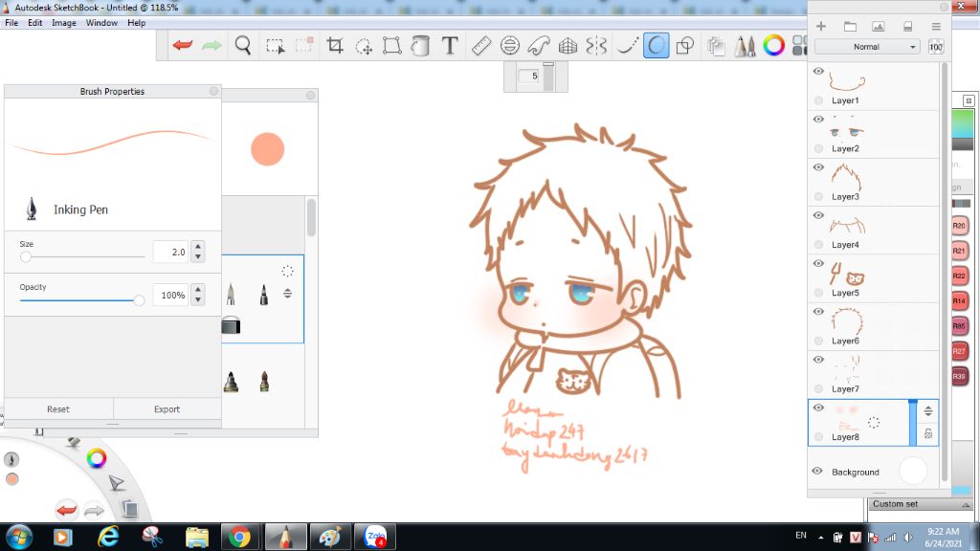980x551 pixels.
Task: Click the red Undo arrow in the toolbar
Action: click(x=183, y=45)
